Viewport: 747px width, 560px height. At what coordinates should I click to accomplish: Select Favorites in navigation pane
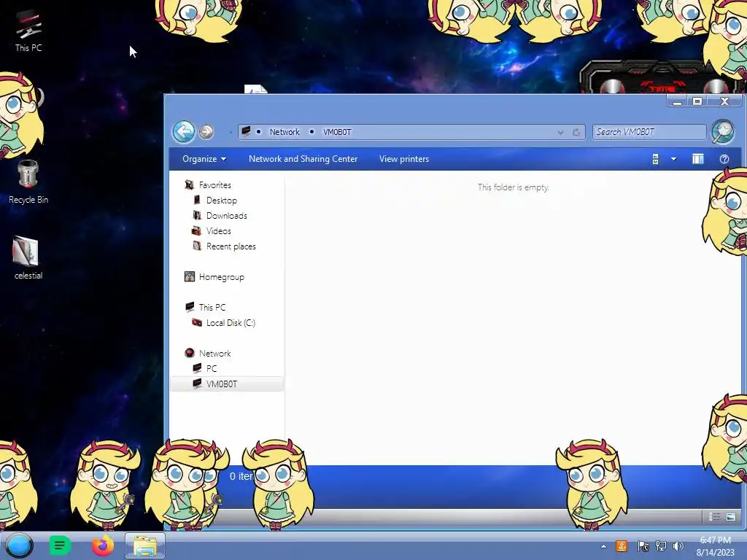coord(215,185)
